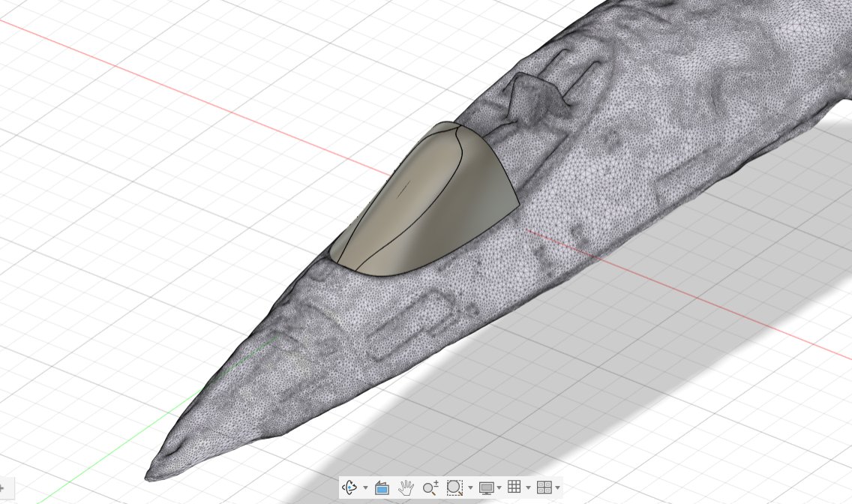The image size is (852, 504).
Task: Open Display Settings monitor icon
Action: tap(486, 487)
